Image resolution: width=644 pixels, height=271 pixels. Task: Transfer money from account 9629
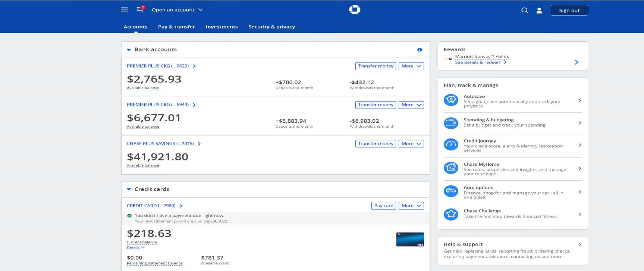[376, 66]
